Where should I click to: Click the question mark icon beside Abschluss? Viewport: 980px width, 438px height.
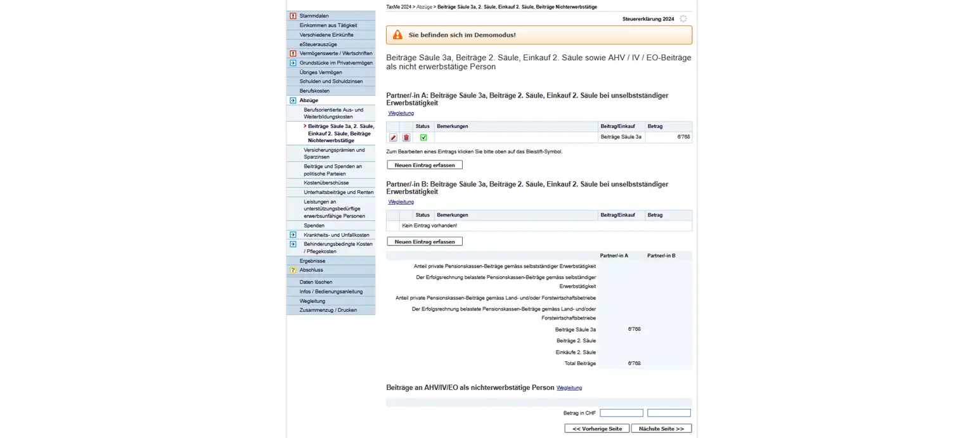click(292, 269)
